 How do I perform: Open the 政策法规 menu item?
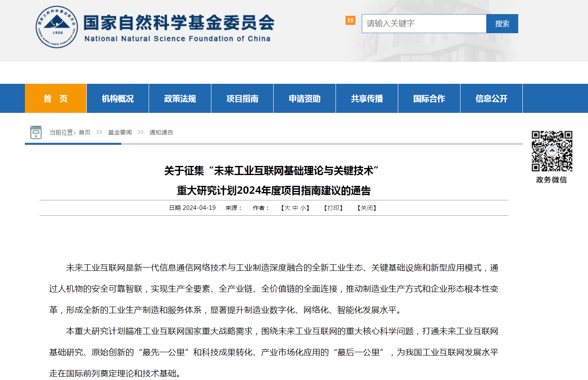[x=180, y=99]
